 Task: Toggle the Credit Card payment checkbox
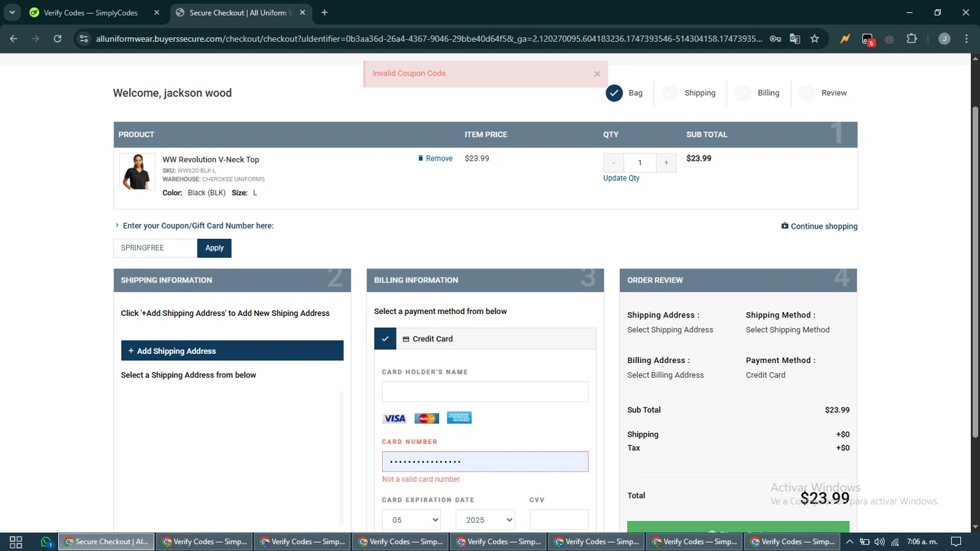click(385, 339)
